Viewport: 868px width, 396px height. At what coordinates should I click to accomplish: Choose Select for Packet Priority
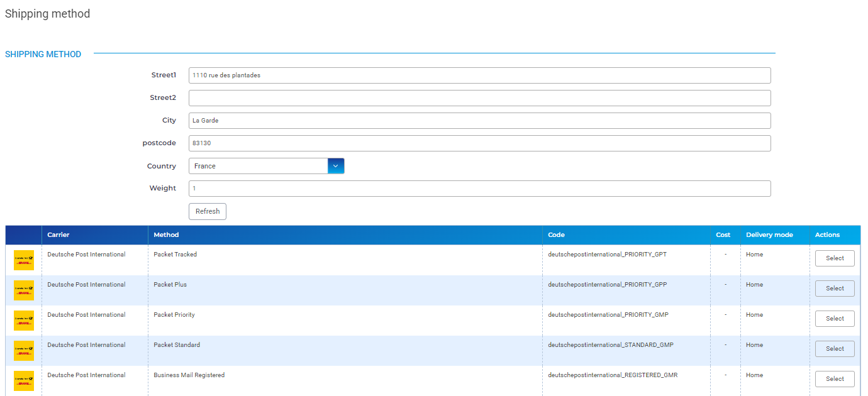pyautogui.click(x=835, y=319)
